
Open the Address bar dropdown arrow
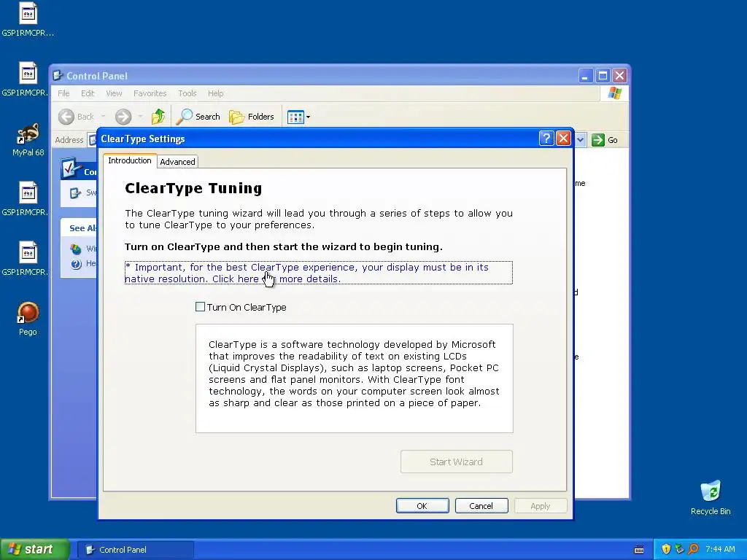[x=580, y=140]
